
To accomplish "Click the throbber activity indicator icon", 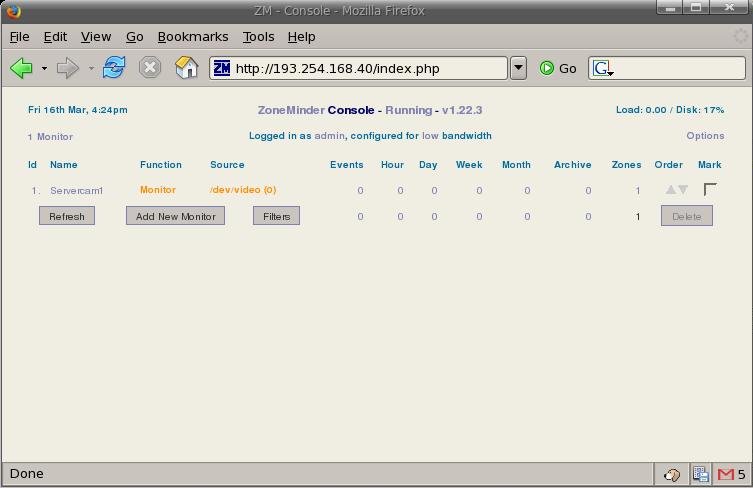I will 741,37.
